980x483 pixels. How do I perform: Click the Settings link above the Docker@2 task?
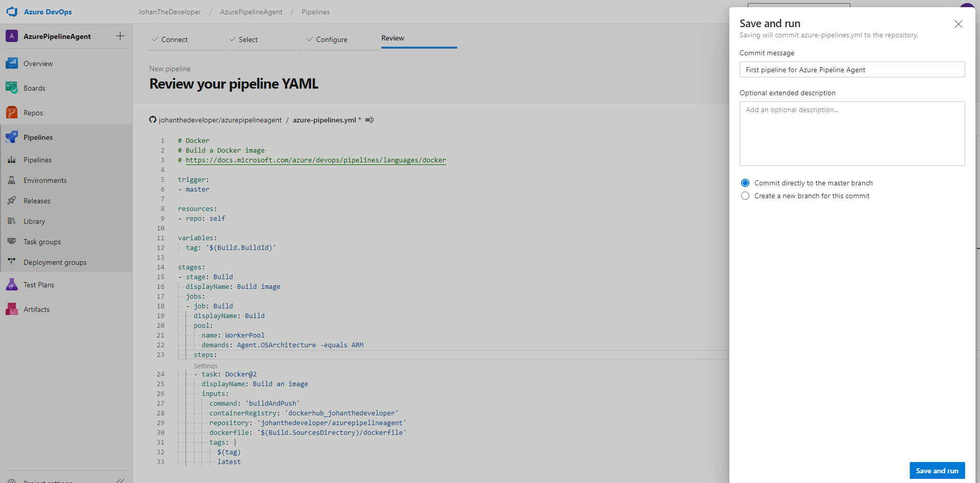(x=206, y=366)
